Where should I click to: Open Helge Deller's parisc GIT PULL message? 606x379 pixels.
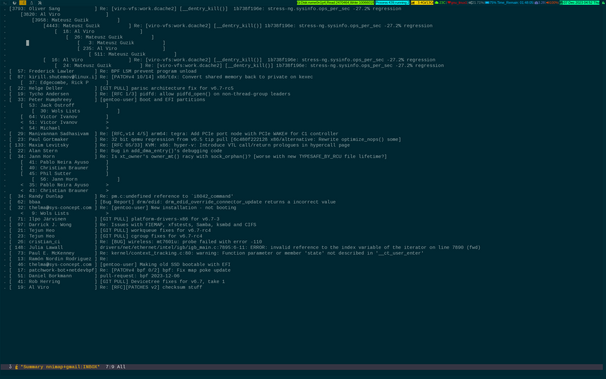(121, 88)
